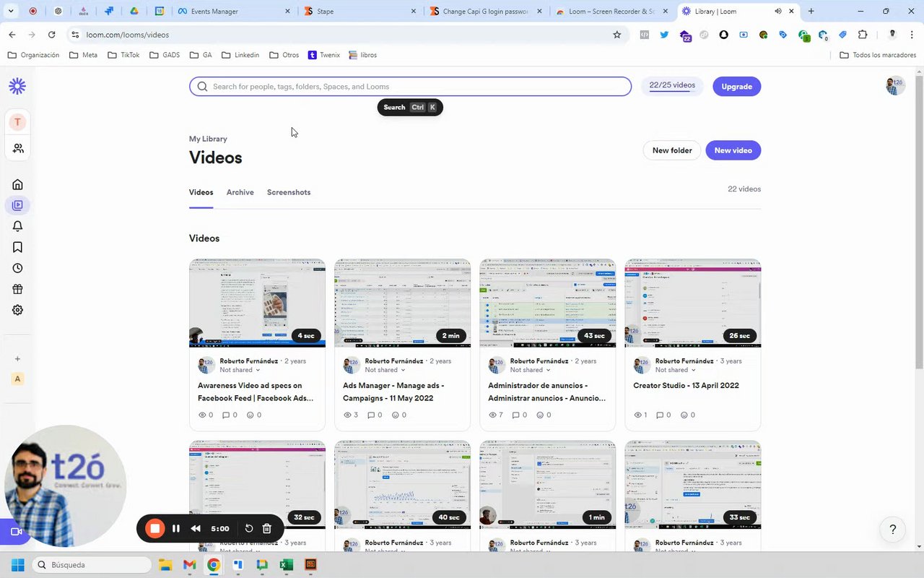924x578 pixels.
Task: Open Gmail from the taskbar
Action: 189,565
